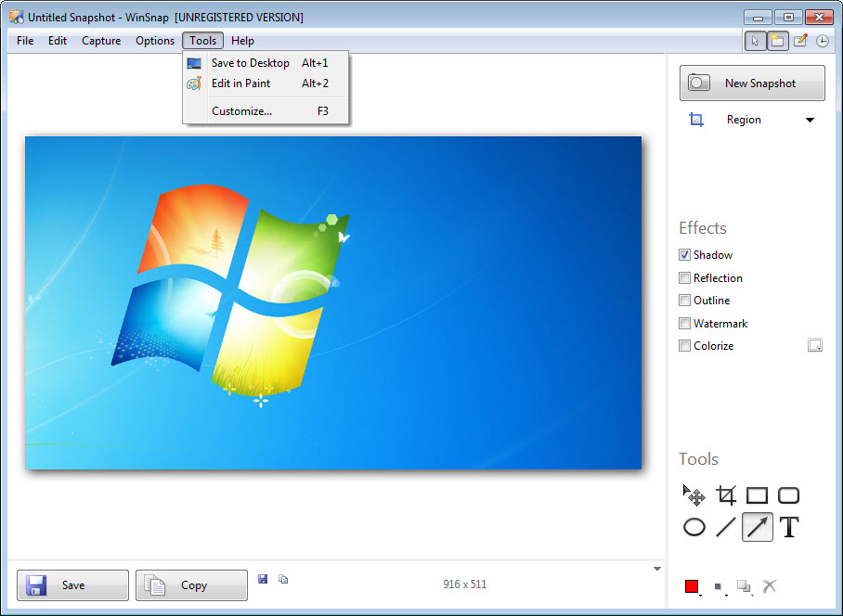Select the Arrow tool

757,527
